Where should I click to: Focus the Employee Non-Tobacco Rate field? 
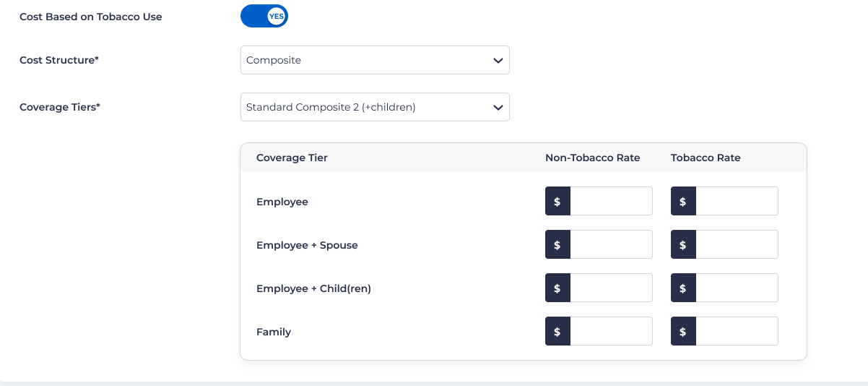611,202
